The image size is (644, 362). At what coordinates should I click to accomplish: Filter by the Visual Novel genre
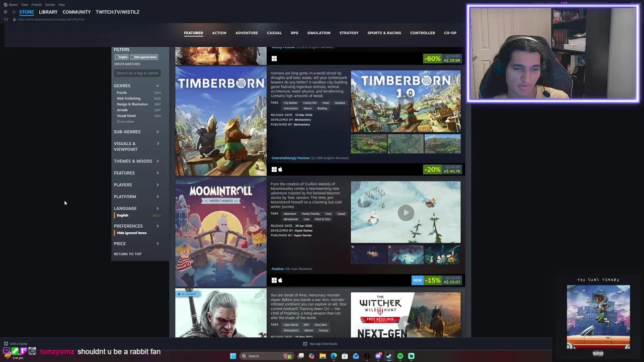[x=126, y=116]
